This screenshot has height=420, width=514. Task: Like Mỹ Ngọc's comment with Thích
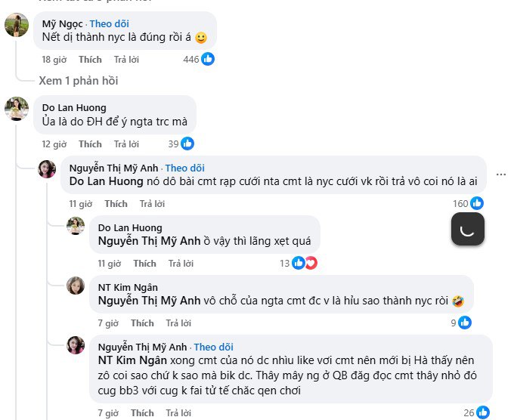pos(90,59)
